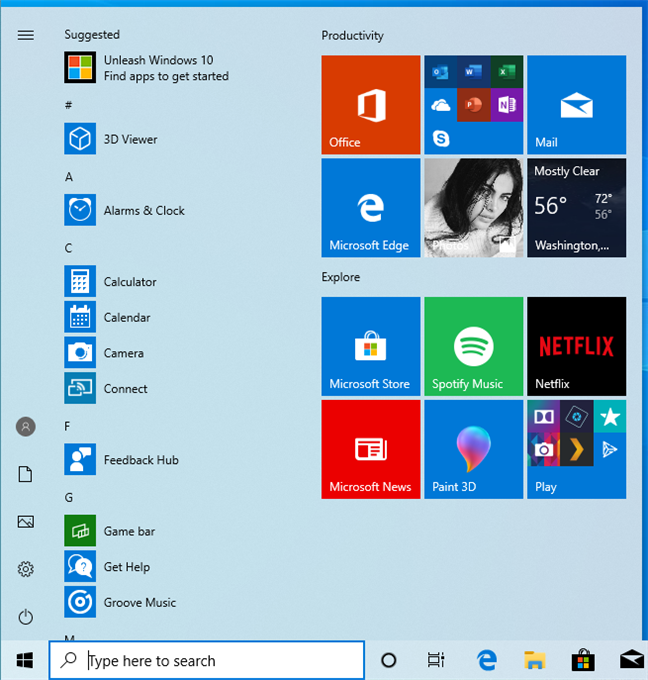Open Dolby app in the Play folder
This screenshot has height=680, width=648.
click(x=543, y=416)
